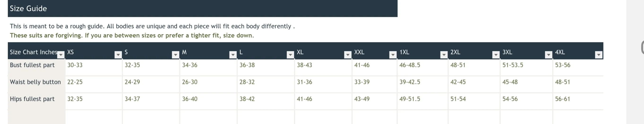Select the Hips fullest part row label

pyautogui.click(x=32, y=99)
